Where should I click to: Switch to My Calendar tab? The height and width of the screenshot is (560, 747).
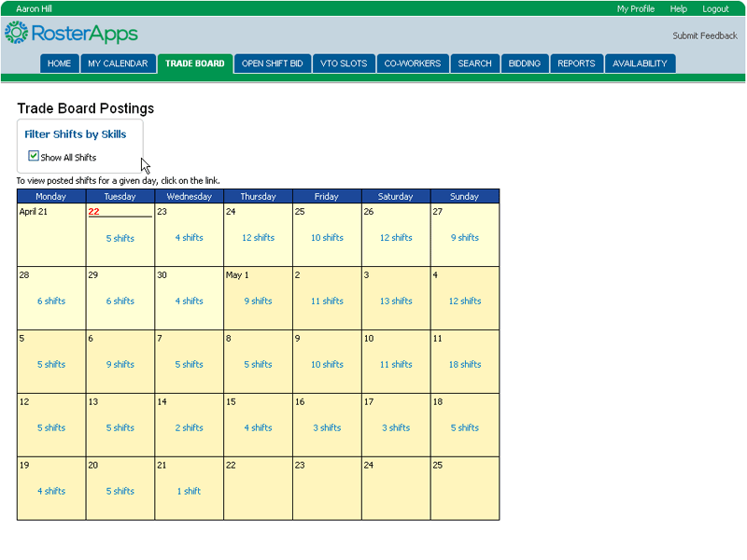pyautogui.click(x=118, y=63)
